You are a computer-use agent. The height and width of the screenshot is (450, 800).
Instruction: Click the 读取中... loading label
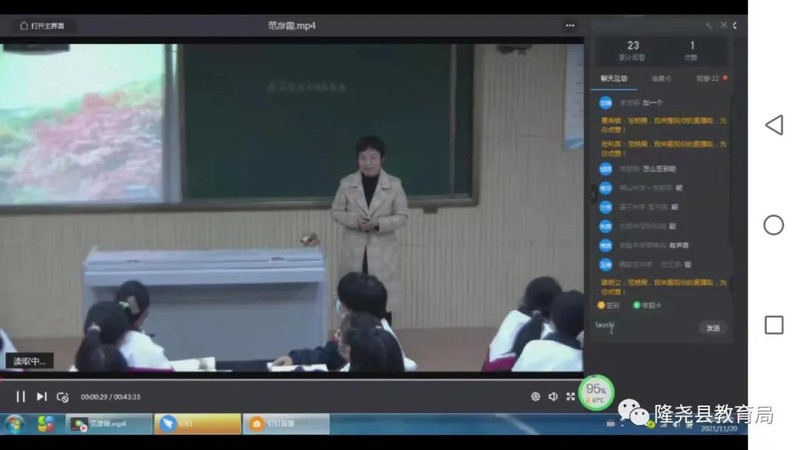point(30,361)
